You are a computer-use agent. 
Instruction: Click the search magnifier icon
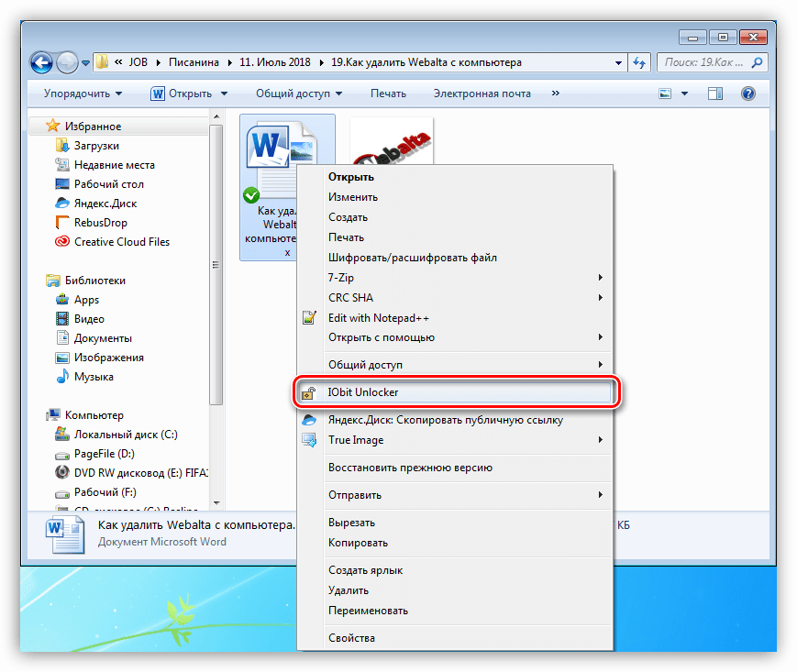tap(757, 62)
